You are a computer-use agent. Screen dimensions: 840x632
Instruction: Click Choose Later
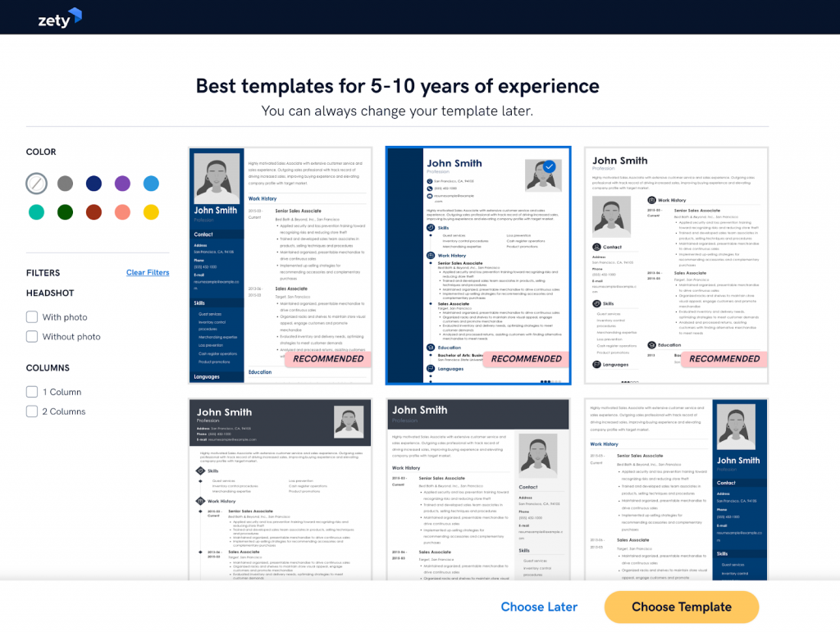coord(539,607)
